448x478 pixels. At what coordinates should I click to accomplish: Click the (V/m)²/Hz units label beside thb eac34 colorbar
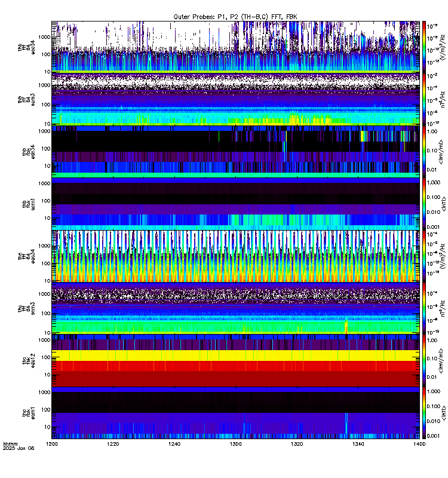443,47
